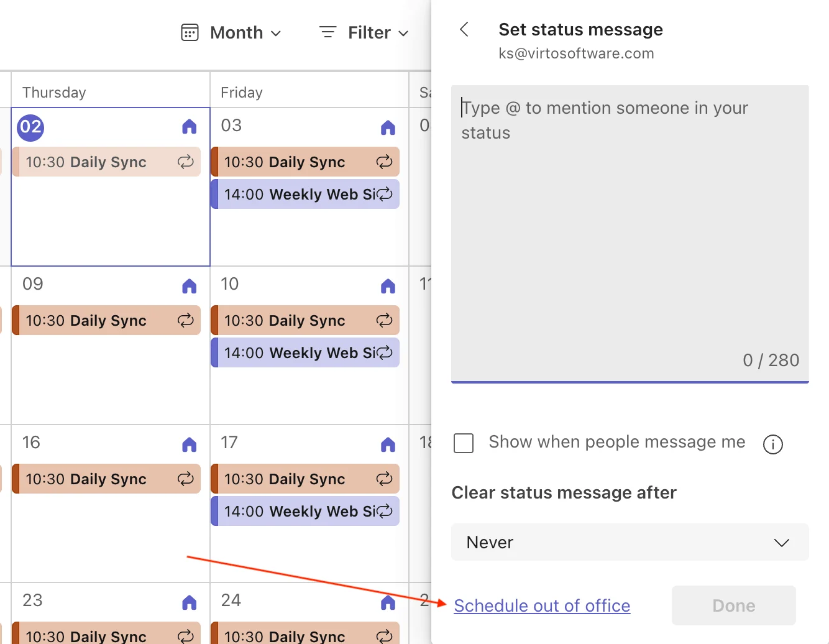829x644 pixels.
Task: Go back from Set status message
Action: pos(464,29)
